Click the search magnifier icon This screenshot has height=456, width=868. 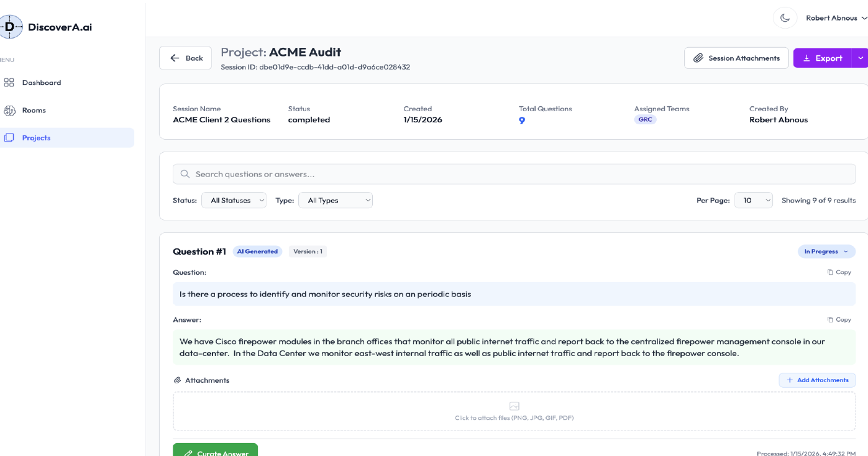pyautogui.click(x=185, y=174)
